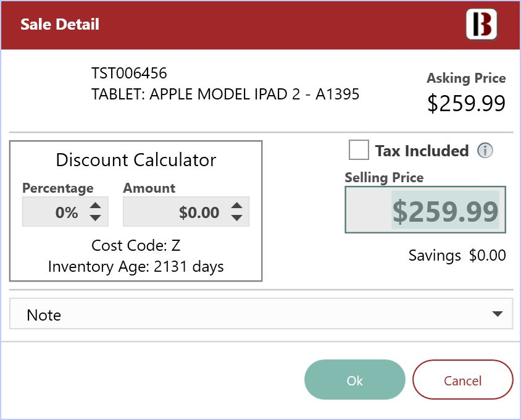The width and height of the screenshot is (521, 420).
Task: Click the Savings $0.00 amount
Action: pyautogui.click(x=487, y=255)
